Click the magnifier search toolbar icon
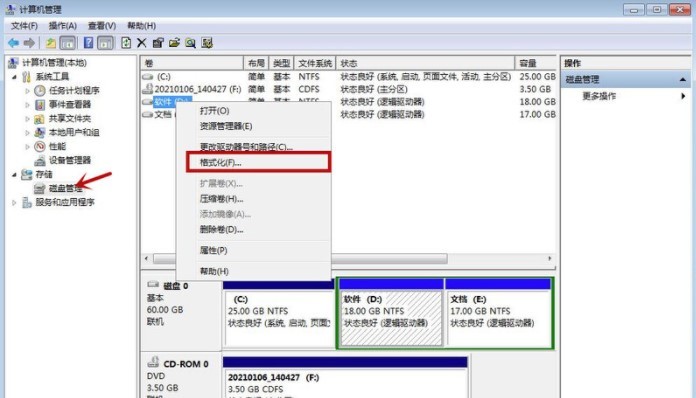This screenshot has height=398, width=696. pyautogui.click(x=190, y=43)
